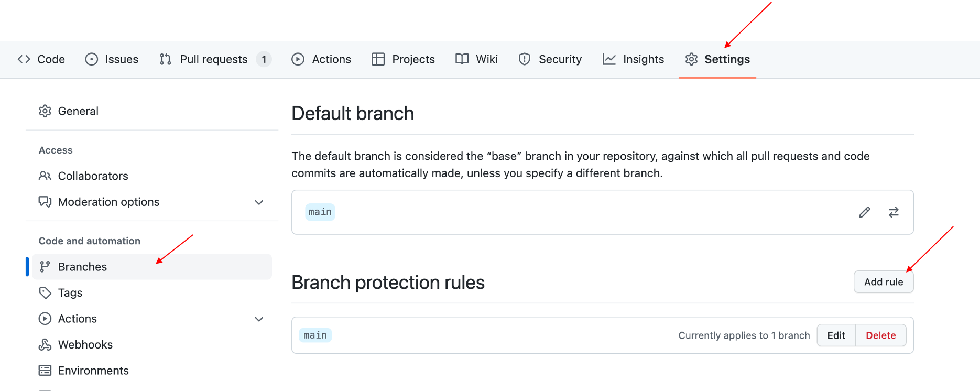Image resolution: width=980 pixels, height=391 pixels.
Task: Click the Code and automation section label
Action: [90, 241]
